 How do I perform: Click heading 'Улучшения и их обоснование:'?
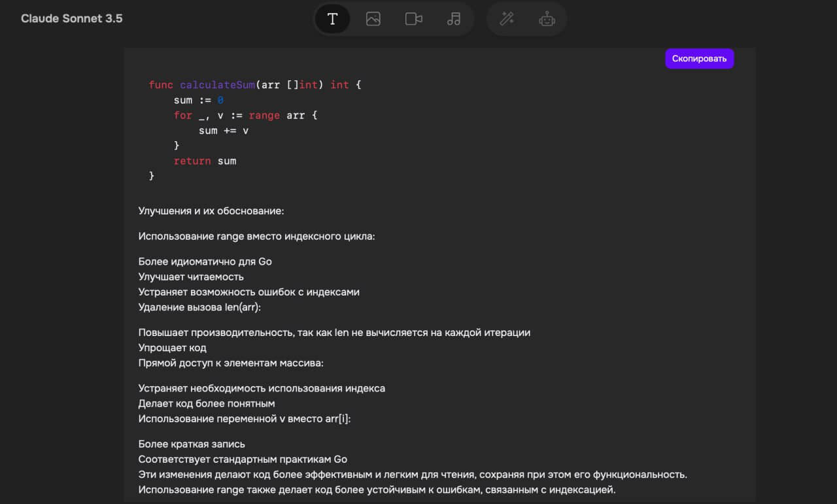pyautogui.click(x=211, y=211)
